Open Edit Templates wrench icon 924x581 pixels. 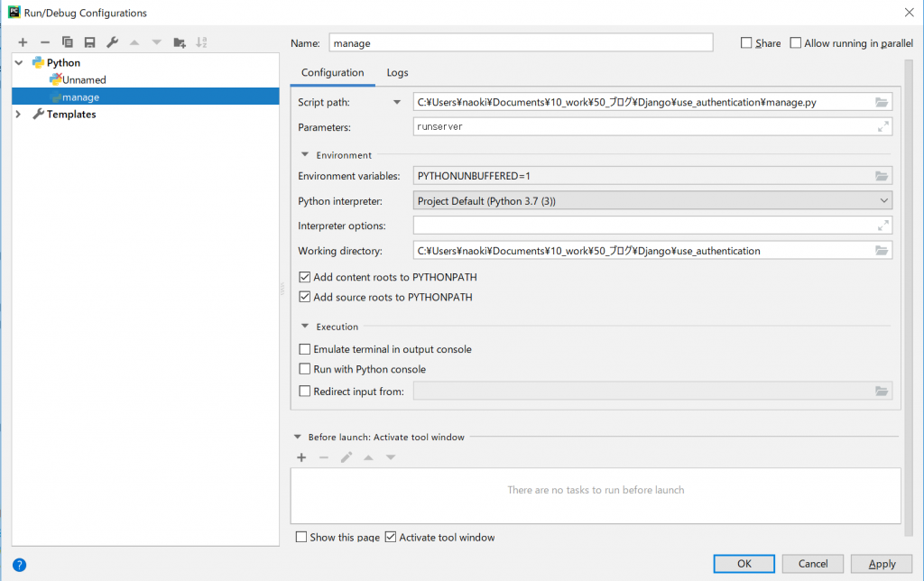click(112, 42)
